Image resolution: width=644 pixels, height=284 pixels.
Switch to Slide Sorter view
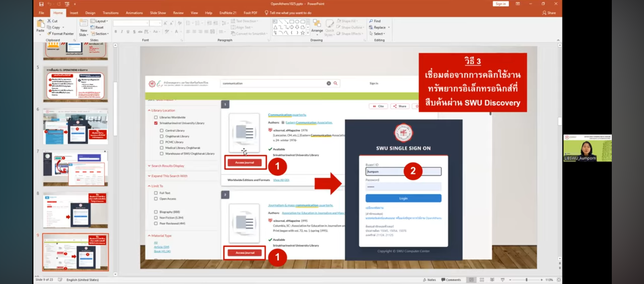pyautogui.click(x=482, y=280)
